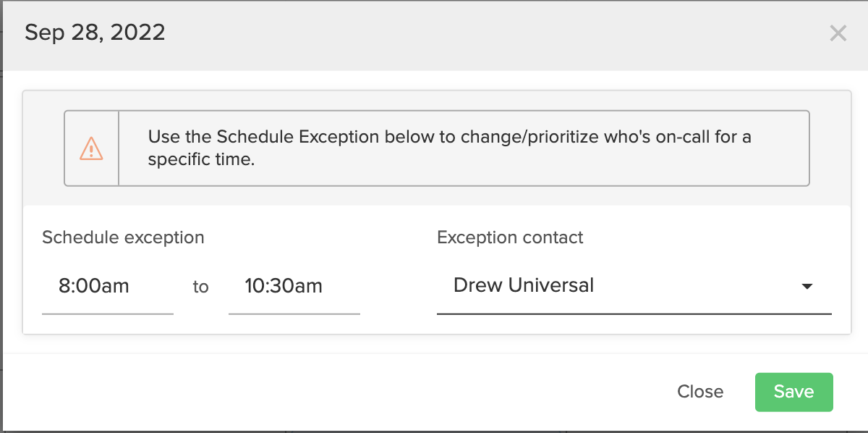Viewport: 868px width, 433px height.
Task: Click the underline below the 8:00am field
Action: pyautogui.click(x=108, y=314)
